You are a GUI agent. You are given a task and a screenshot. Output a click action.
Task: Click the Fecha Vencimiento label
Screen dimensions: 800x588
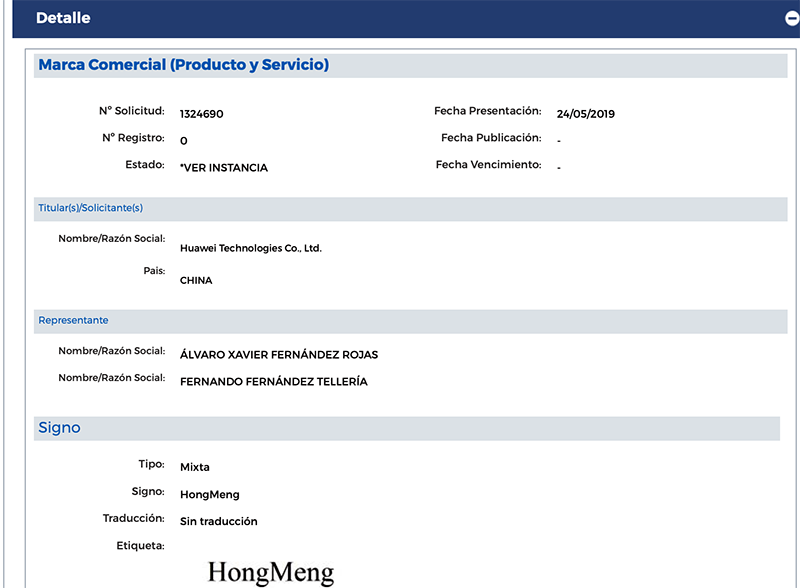(489, 164)
